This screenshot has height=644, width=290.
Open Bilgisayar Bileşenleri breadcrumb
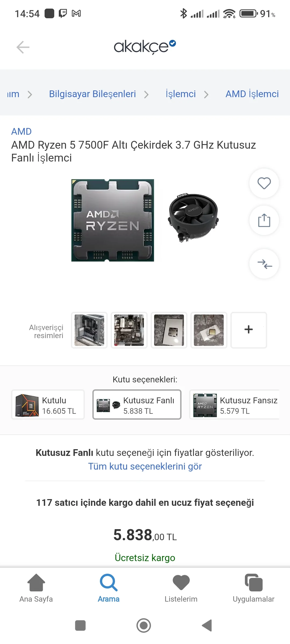(x=92, y=94)
